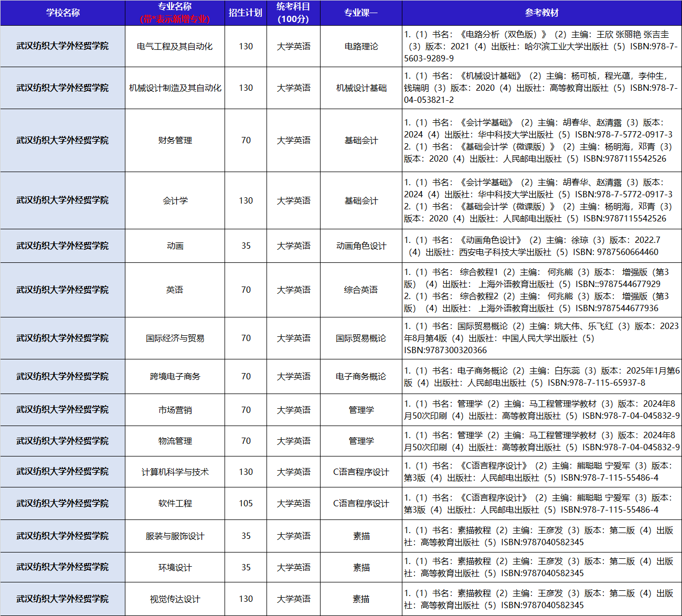Click C语言程序设计 in the 计算机科学与技术 row

pyautogui.click(x=361, y=472)
